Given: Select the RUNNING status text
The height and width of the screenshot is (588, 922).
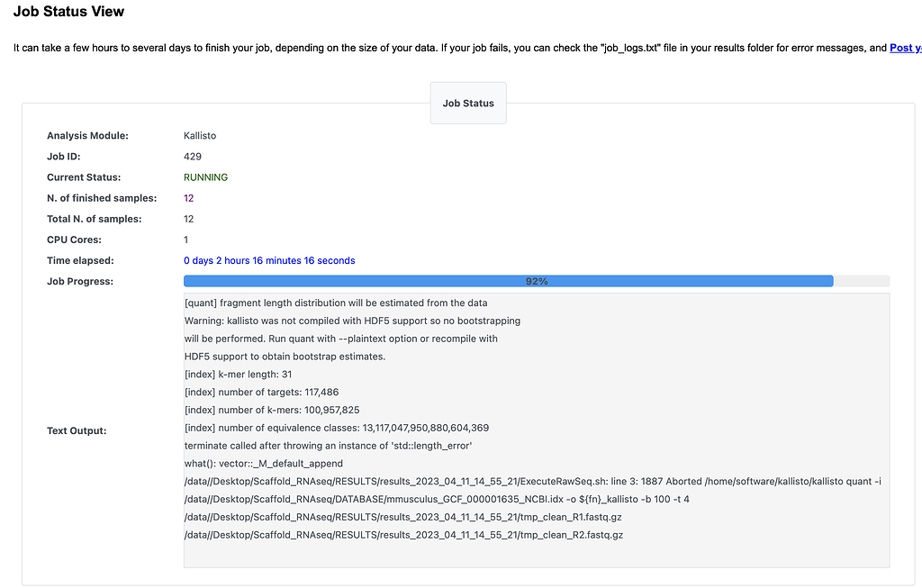Looking at the screenshot, I should (x=205, y=176).
